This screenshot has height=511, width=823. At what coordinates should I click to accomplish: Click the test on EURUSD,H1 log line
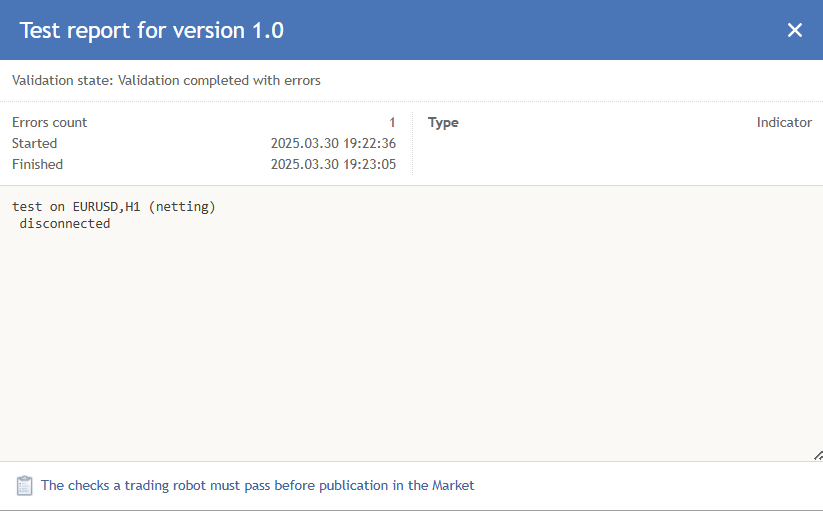click(x=114, y=207)
